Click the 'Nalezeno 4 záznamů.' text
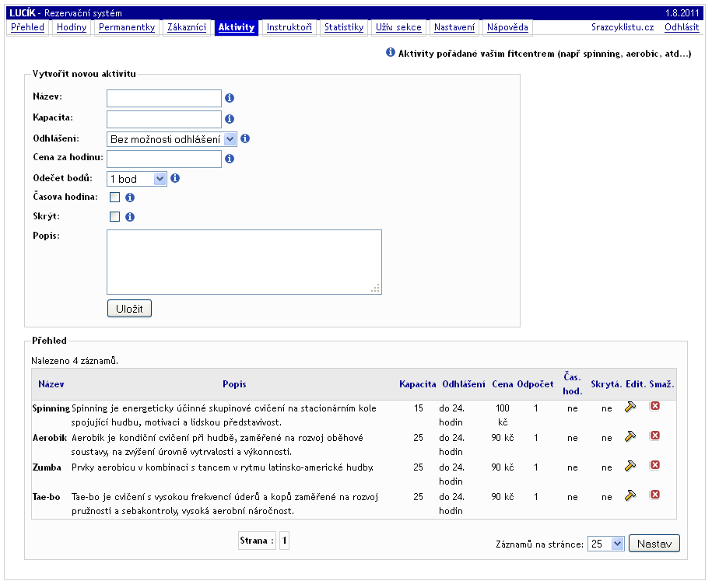 75,361
